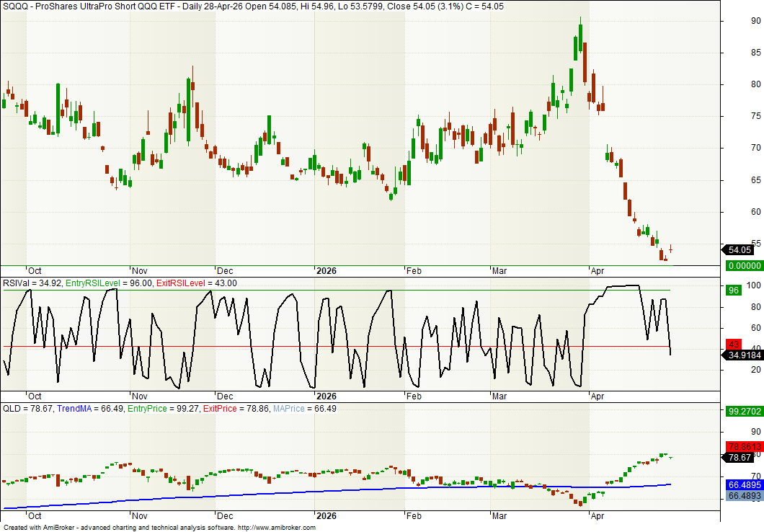Click the last candlestick on the SQQQ chart
Viewport: 764px width, 532px height.
point(670,249)
